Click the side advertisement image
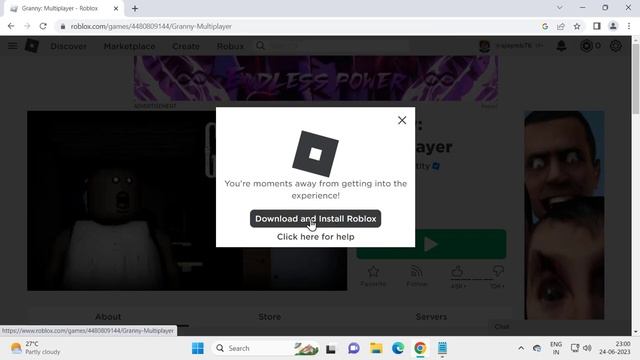 point(564,215)
